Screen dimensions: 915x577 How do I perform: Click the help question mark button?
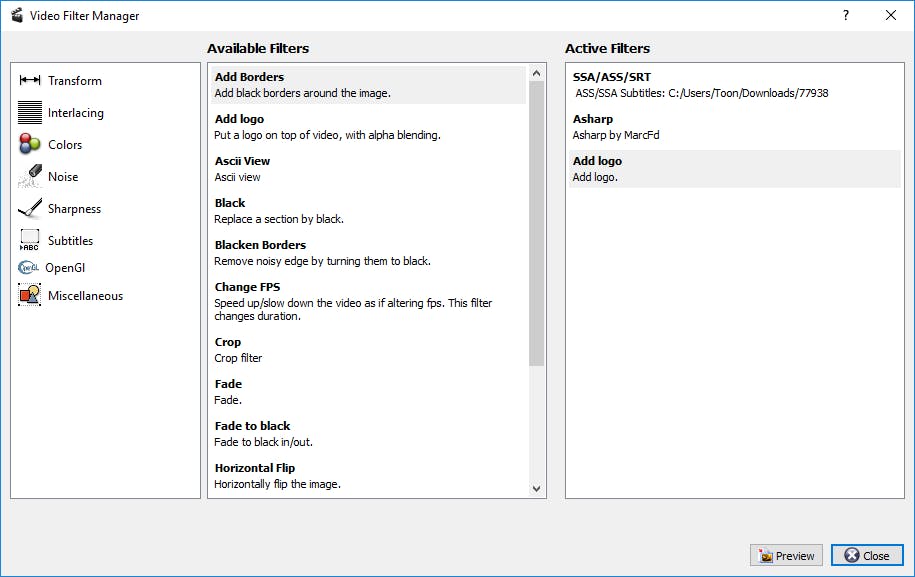coord(846,15)
